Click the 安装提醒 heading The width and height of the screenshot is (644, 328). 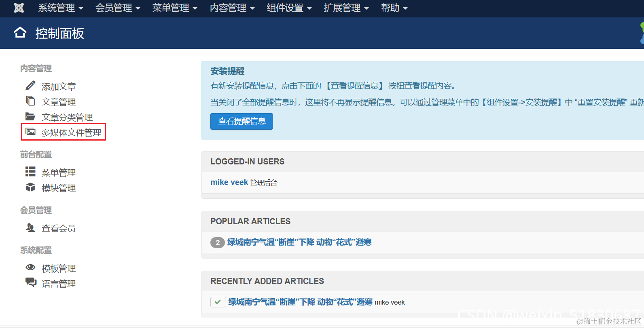[227, 71]
